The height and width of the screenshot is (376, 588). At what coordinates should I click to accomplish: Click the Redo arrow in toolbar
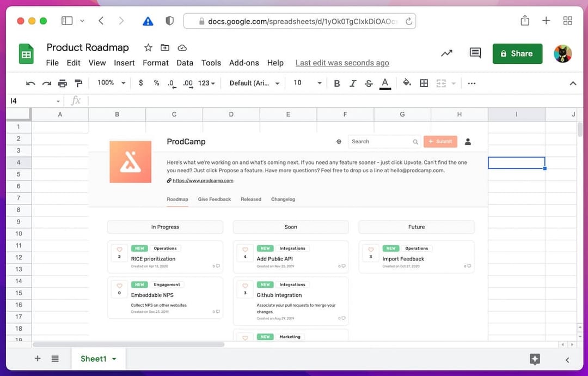46,83
